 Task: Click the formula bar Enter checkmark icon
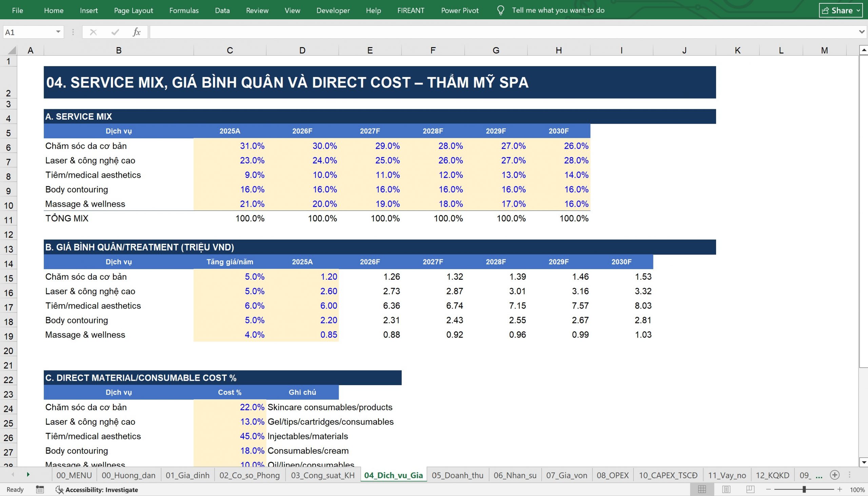[x=115, y=32]
